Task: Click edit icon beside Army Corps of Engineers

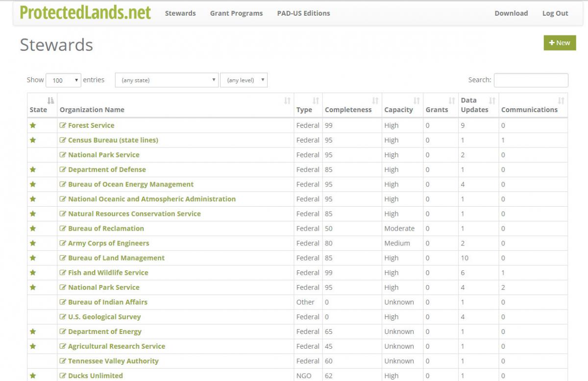Action: [63, 243]
